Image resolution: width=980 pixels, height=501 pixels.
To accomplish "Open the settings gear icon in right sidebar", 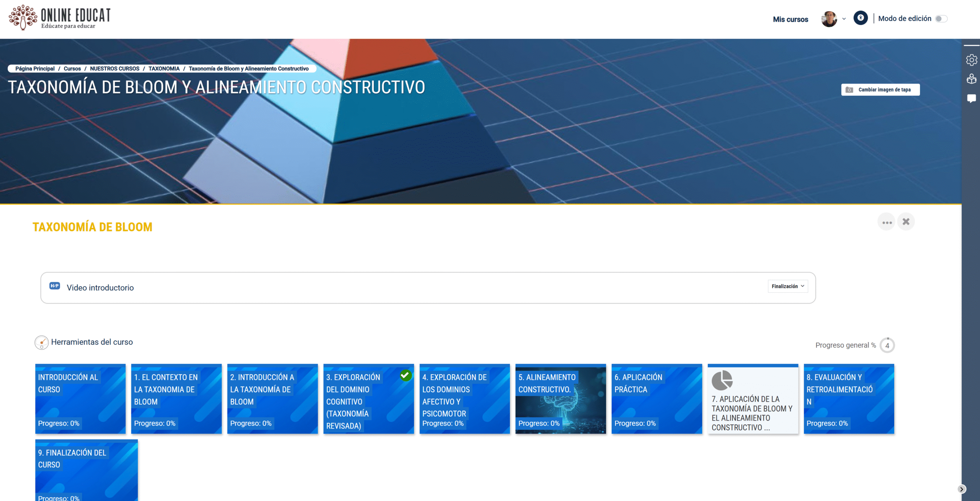I will pyautogui.click(x=972, y=60).
